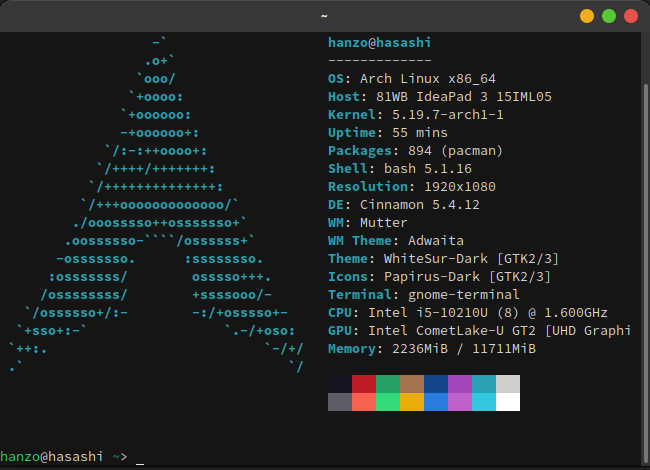Close the terminal with the red button

[631, 16]
